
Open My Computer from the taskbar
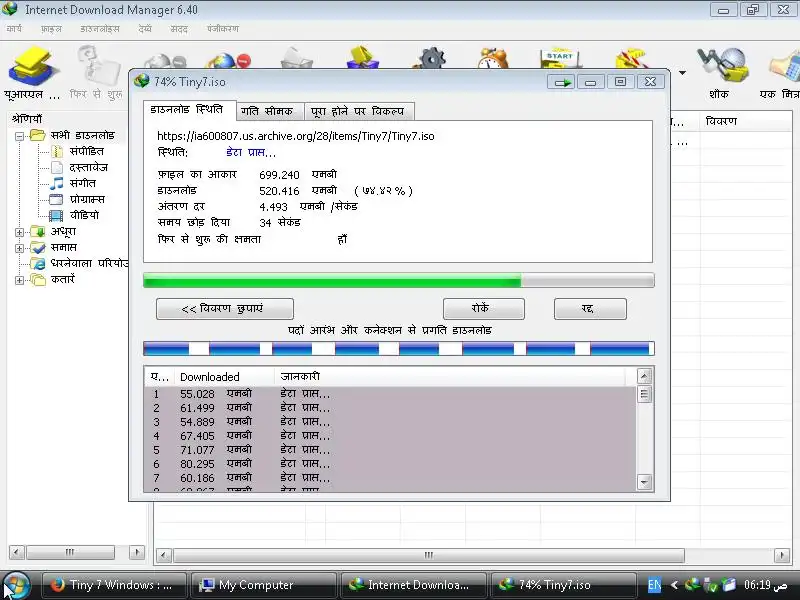coord(263,585)
